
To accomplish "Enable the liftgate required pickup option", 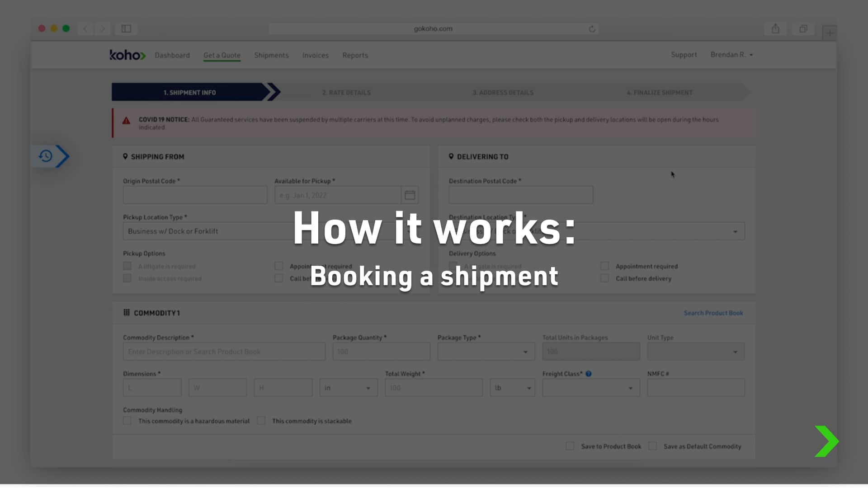I will pos(127,266).
